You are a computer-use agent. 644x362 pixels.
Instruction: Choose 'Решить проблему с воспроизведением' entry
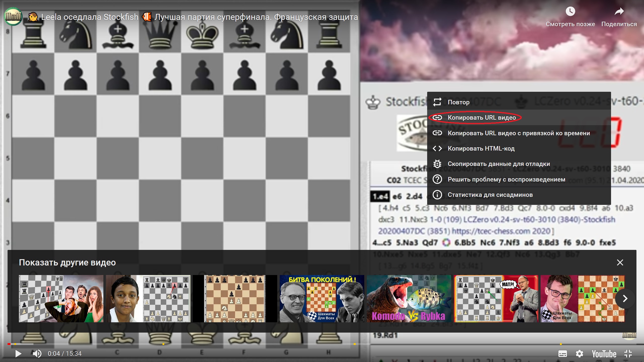tap(519, 179)
